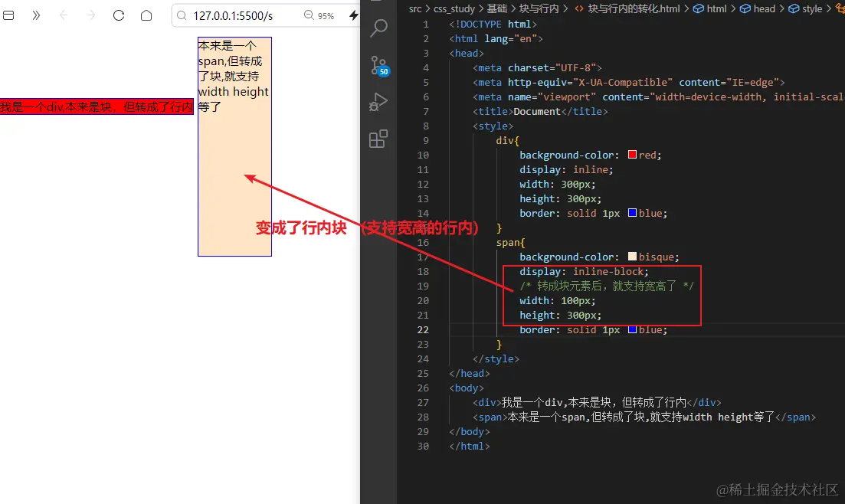
Task: Click the <span> element line 28 in editor
Action: click(644, 417)
